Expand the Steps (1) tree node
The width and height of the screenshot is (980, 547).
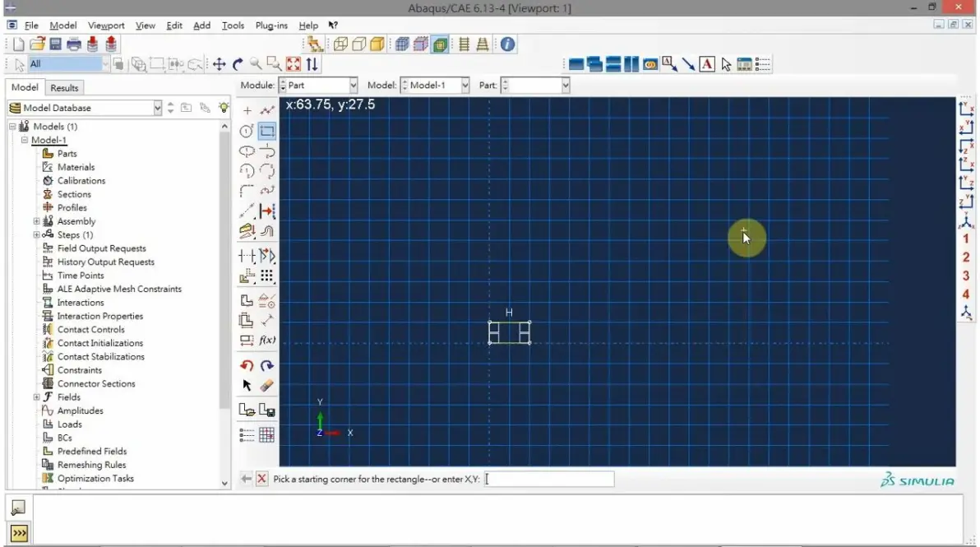click(36, 235)
